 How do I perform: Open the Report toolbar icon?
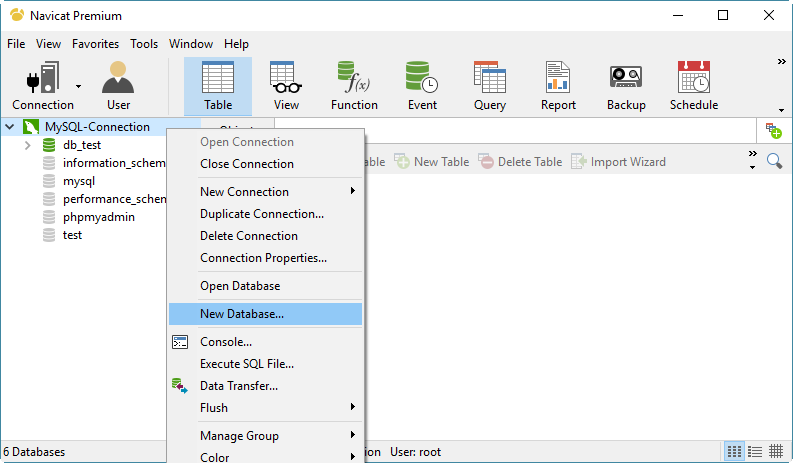[x=558, y=86]
